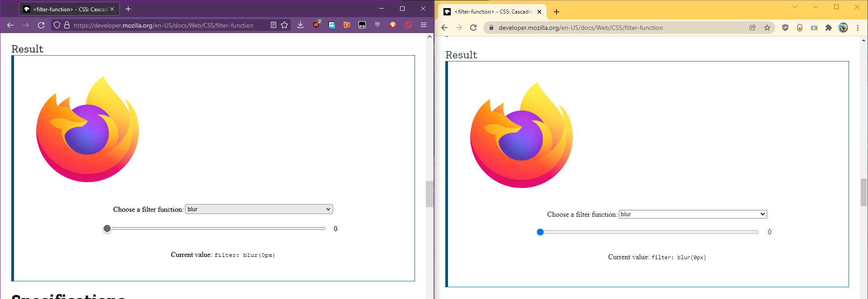868x299 pixels.
Task: Click Chrome site padlock icon
Action: point(491,28)
